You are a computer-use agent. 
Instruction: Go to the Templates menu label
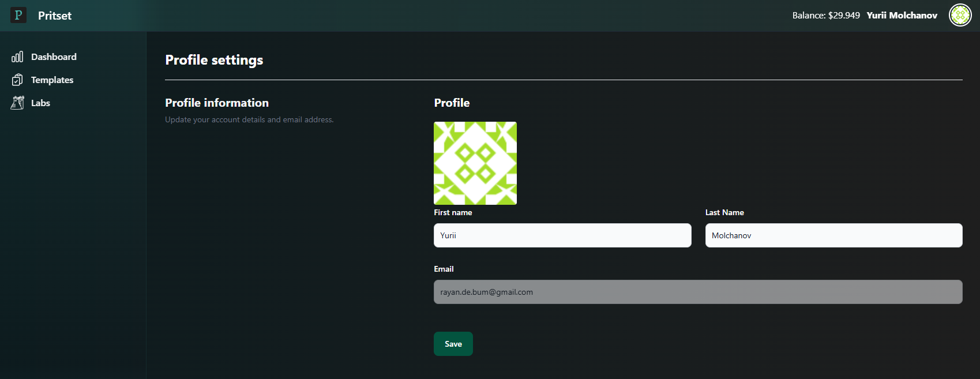click(52, 80)
